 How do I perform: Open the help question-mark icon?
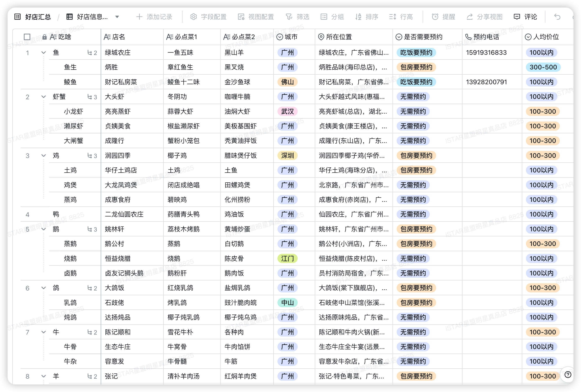[568, 374]
